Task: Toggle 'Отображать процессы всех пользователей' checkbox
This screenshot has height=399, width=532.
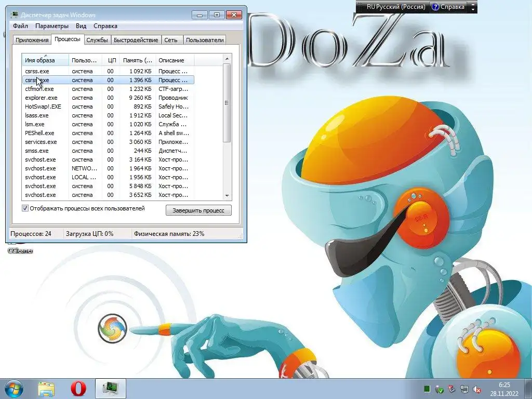Action: [x=25, y=208]
